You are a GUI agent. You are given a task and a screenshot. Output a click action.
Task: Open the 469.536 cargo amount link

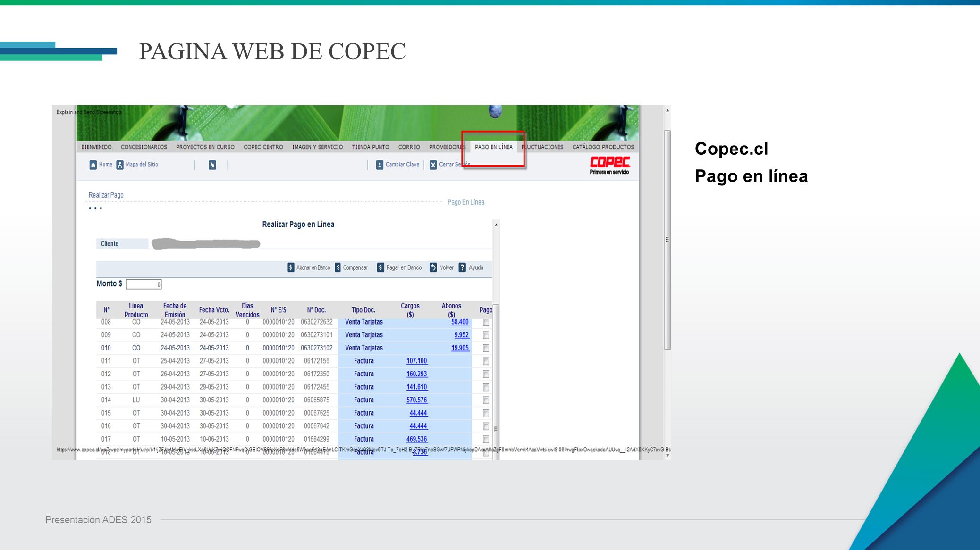(417, 439)
